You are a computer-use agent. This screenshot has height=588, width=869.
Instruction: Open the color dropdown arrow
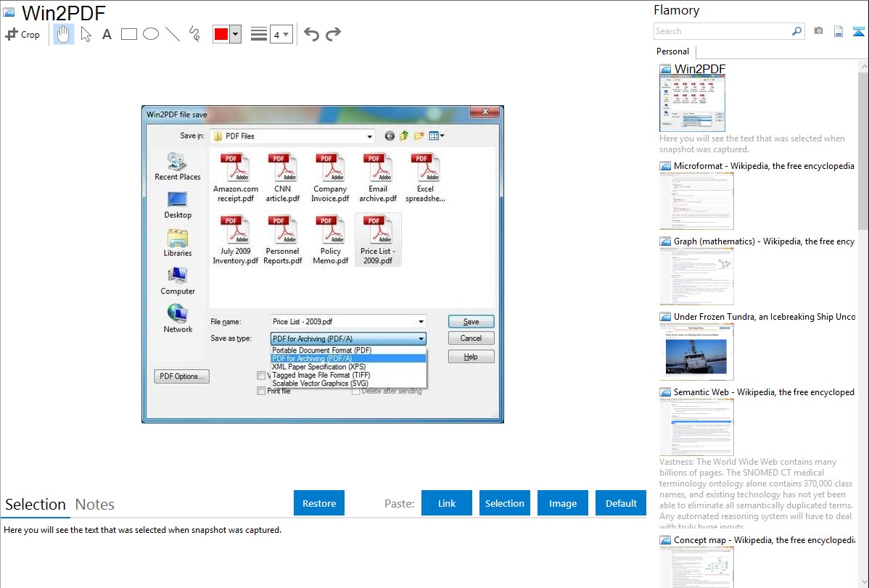click(x=236, y=34)
